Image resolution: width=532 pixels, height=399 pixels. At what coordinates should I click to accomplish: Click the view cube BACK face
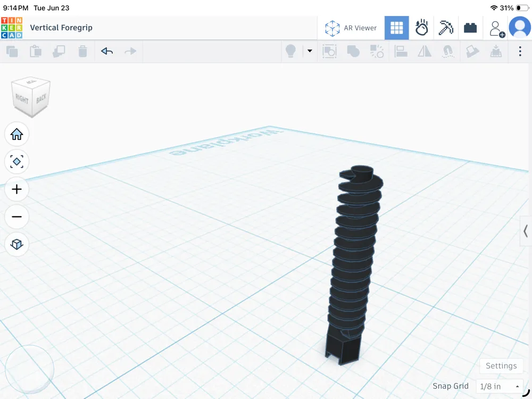pyautogui.click(x=41, y=98)
